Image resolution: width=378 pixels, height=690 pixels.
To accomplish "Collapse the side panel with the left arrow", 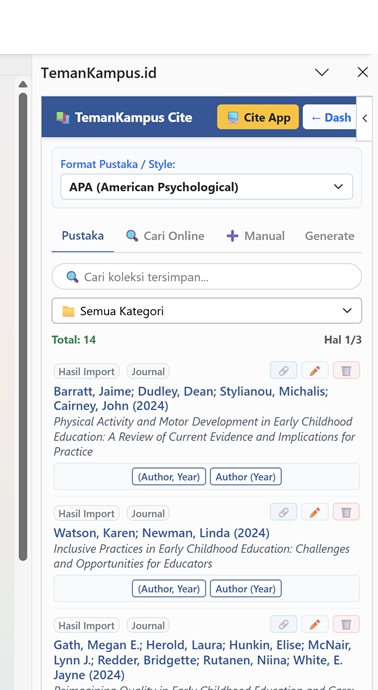I will [x=364, y=118].
